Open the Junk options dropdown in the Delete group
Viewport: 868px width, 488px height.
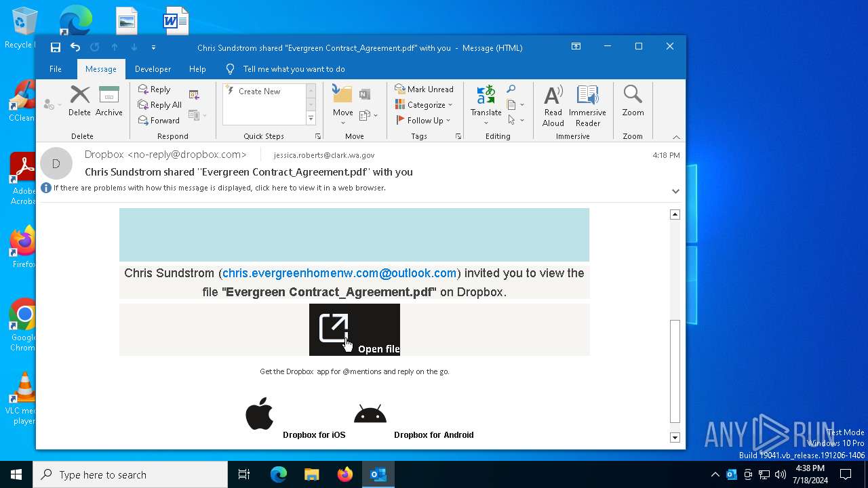click(52, 105)
